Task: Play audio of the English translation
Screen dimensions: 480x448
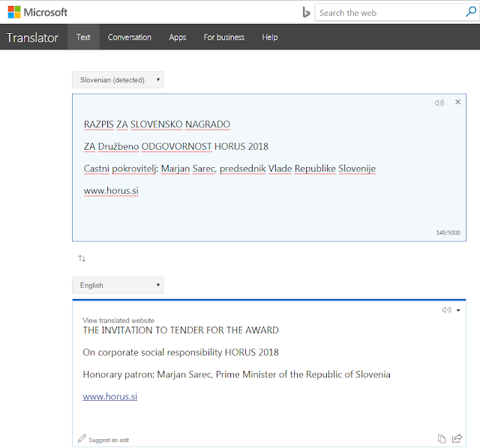Action: pyautogui.click(x=447, y=309)
